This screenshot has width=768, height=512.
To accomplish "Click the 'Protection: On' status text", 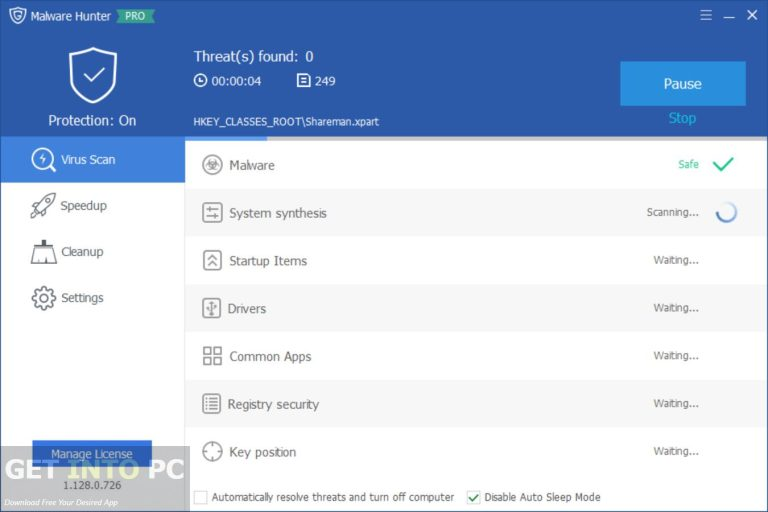I will 92,121.
